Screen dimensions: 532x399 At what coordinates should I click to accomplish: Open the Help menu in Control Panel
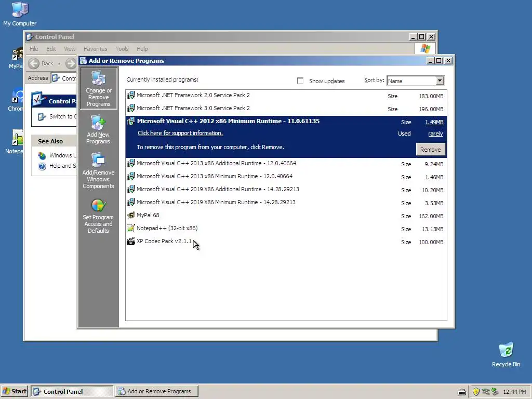pos(142,49)
